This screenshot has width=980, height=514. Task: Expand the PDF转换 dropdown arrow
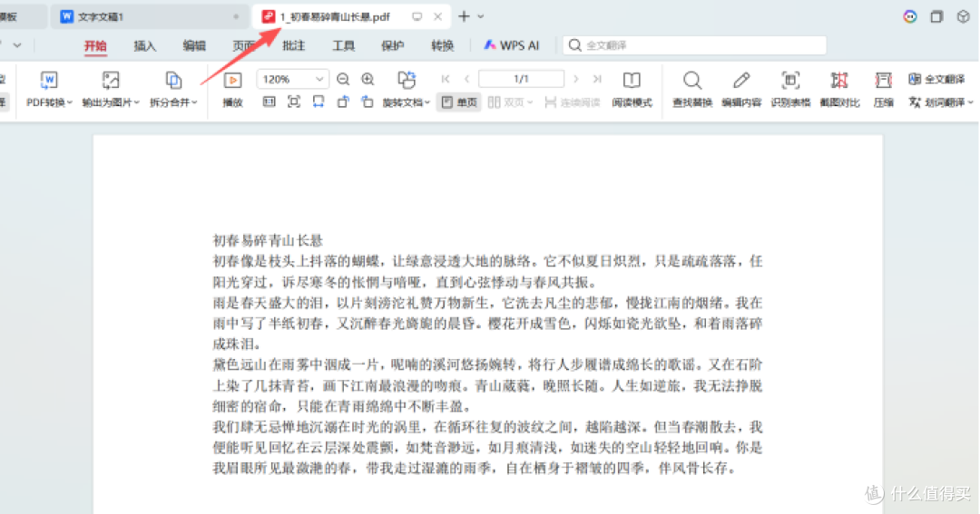coord(70,102)
